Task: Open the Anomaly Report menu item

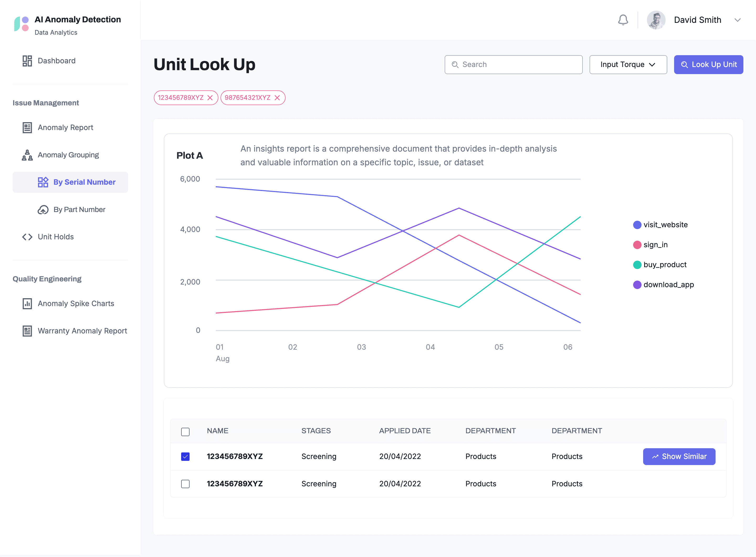Action: 65,127
